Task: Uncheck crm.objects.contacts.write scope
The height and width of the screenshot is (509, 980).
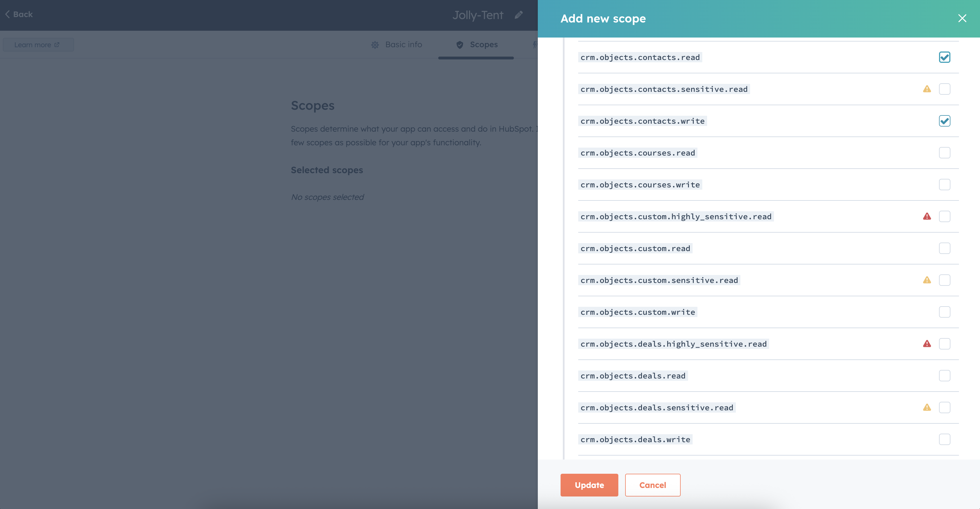Action: point(944,121)
